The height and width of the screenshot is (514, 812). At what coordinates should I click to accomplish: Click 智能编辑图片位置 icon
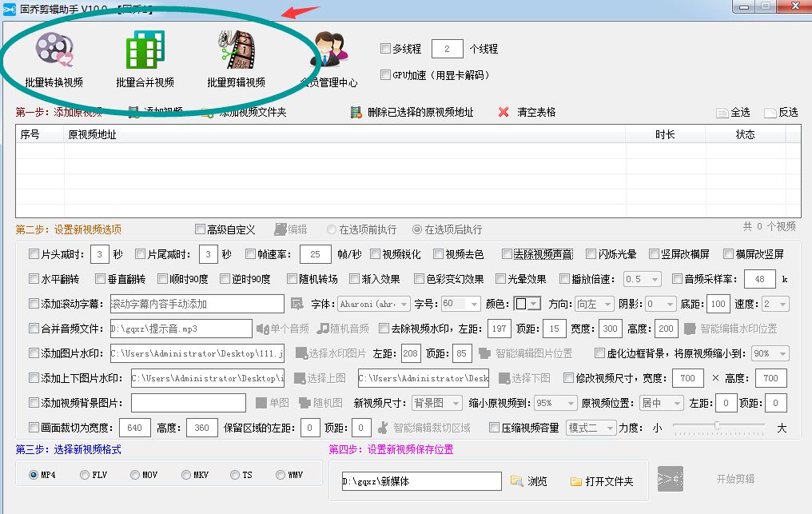pos(484,353)
